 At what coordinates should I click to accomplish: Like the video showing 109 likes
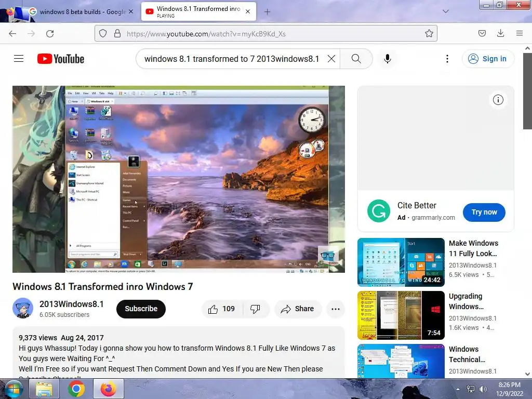tap(222, 309)
